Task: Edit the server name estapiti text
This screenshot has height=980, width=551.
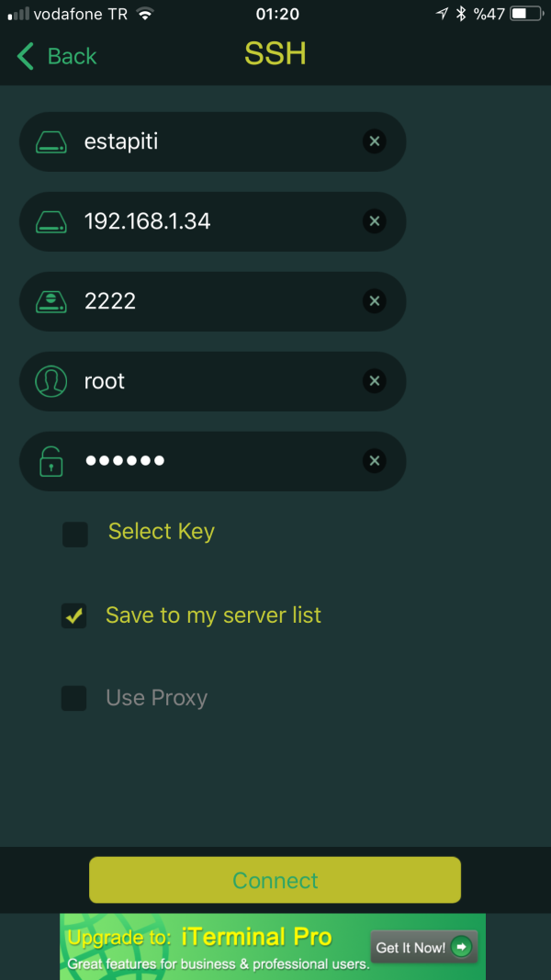Action: coord(121,142)
